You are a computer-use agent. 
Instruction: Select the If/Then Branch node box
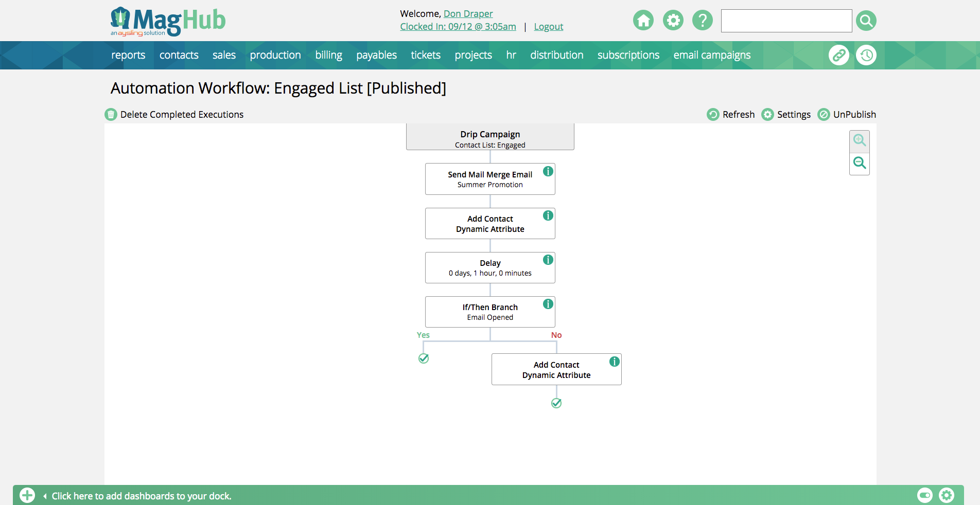pyautogui.click(x=490, y=312)
